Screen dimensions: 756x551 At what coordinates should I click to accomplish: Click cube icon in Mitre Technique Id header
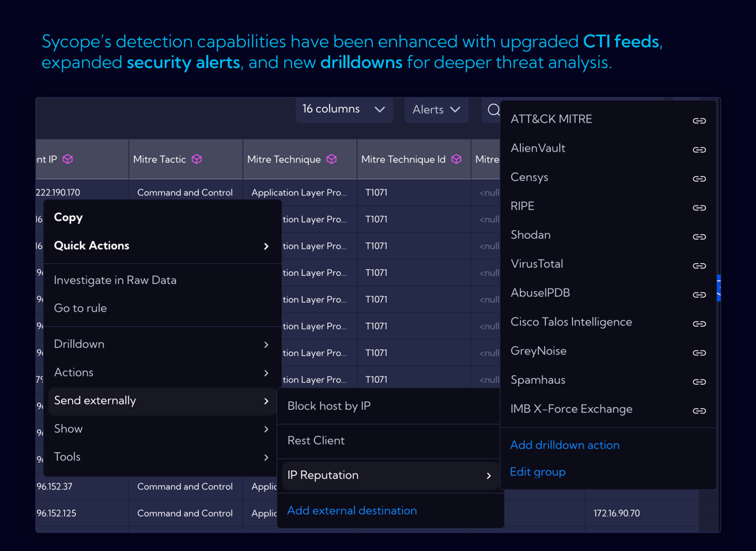click(x=456, y=159)
